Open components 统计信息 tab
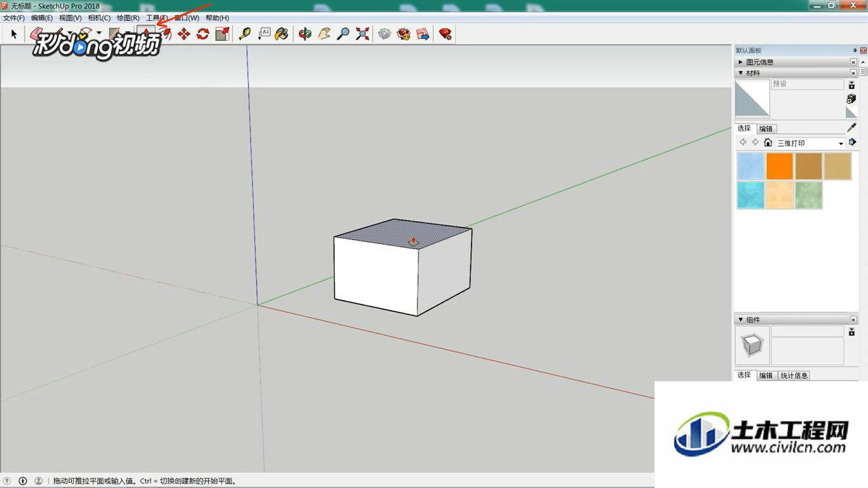Image resolution: width=868 pixels, height=488 pixels. coord(794,376)
